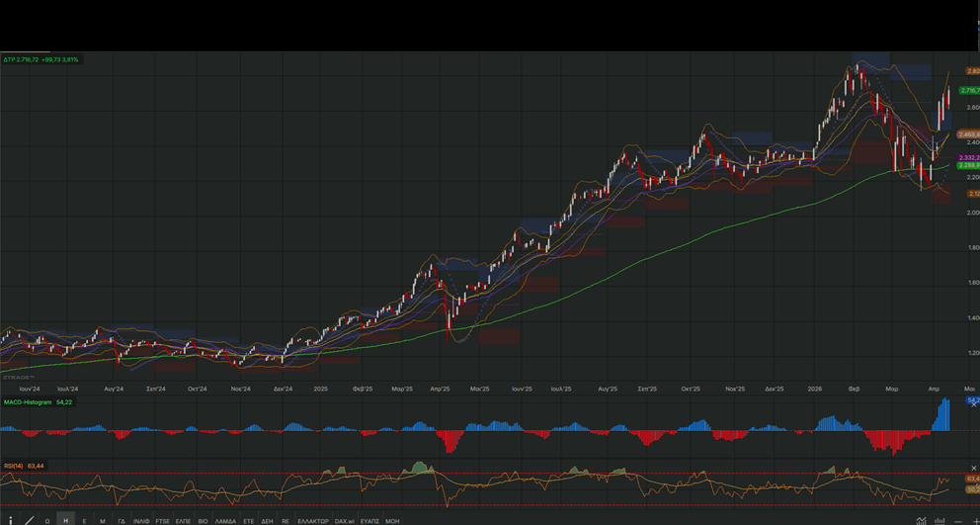
Task: Switch chart to ΙΝΛΙΦ symbol
Action: [x=141, y=521]
